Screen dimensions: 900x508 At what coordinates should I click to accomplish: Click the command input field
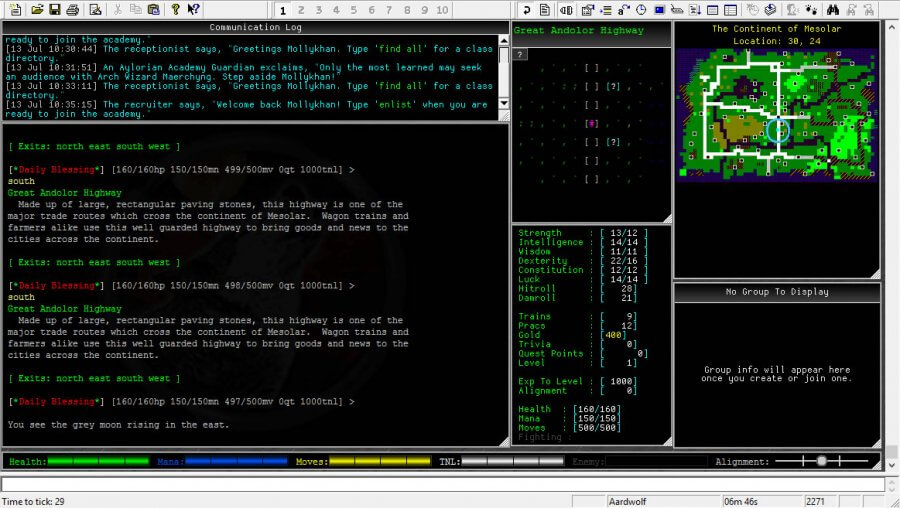click(x=440, y=484)
